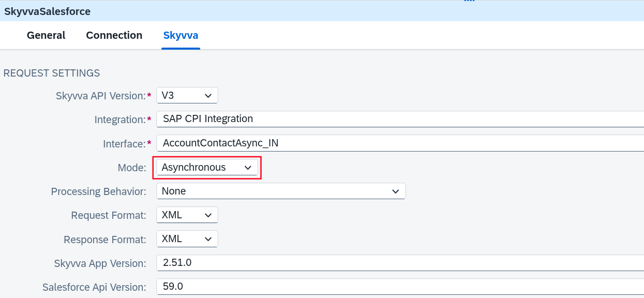Click the Skyvva App Version label
This screenshot has height=298, width=644.
[100, 263]
